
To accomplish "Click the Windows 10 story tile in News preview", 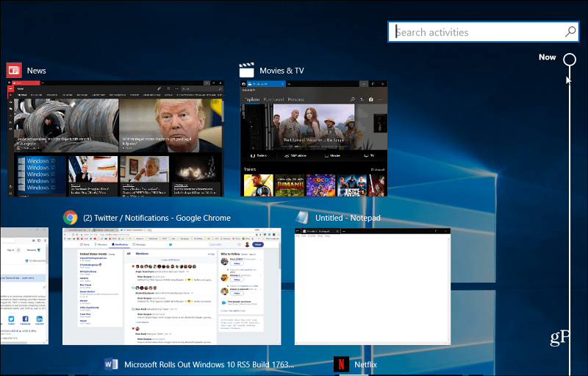I will (42, 175).
